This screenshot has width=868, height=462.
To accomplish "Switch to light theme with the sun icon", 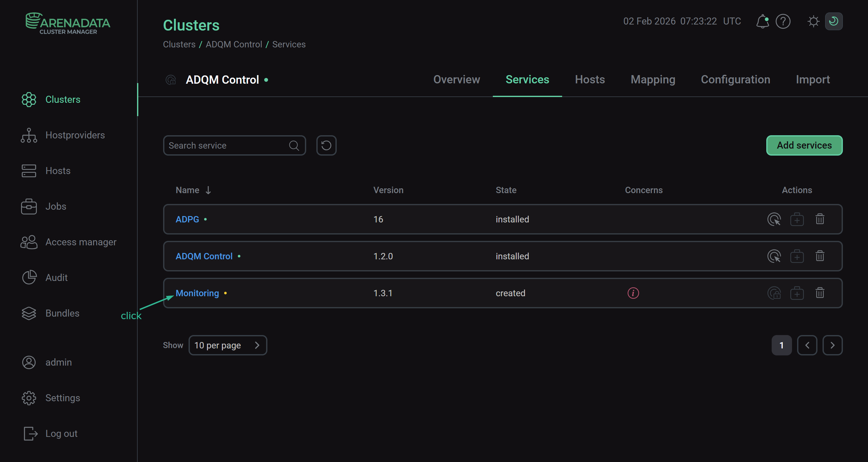I will click(813, 21).
